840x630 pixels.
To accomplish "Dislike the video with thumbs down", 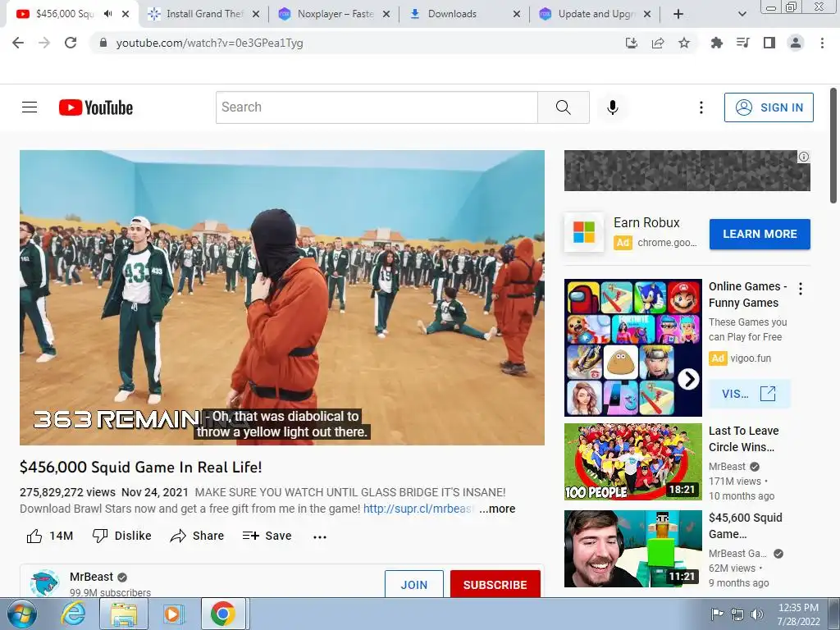I will click(100, 536).
